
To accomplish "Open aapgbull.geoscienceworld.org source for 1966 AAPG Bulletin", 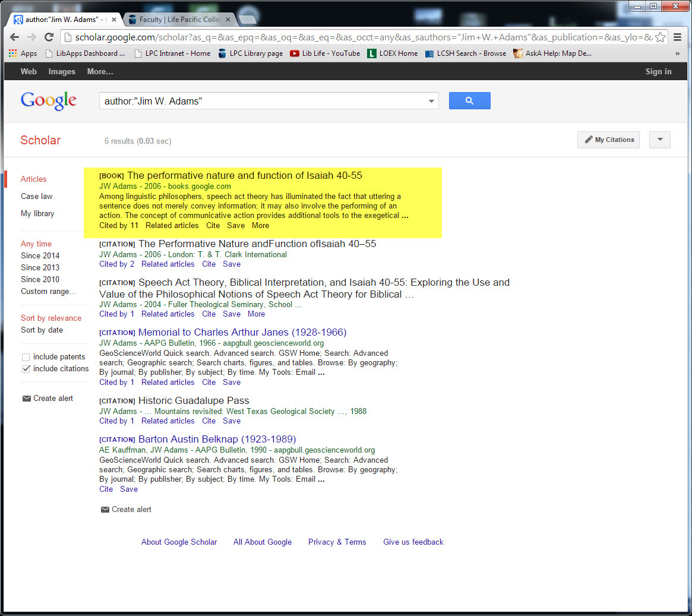I will coord(273,343).
